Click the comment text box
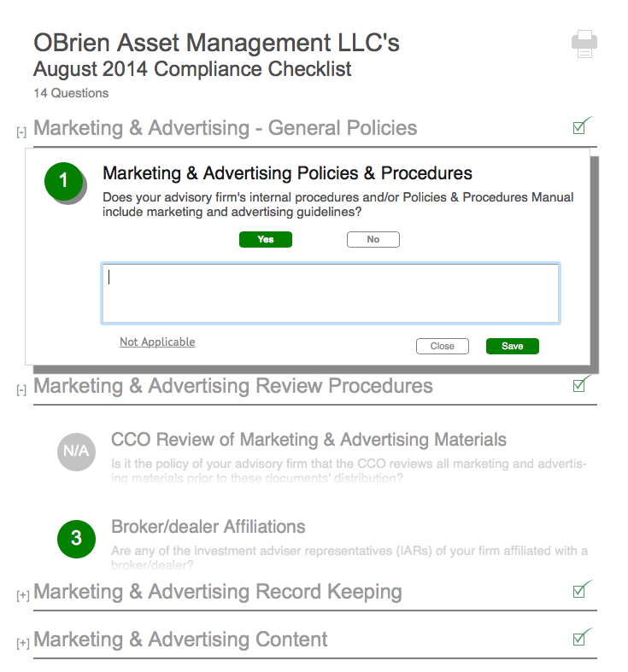628x672 pixels. pyautogui.click(x=330, y=294)
